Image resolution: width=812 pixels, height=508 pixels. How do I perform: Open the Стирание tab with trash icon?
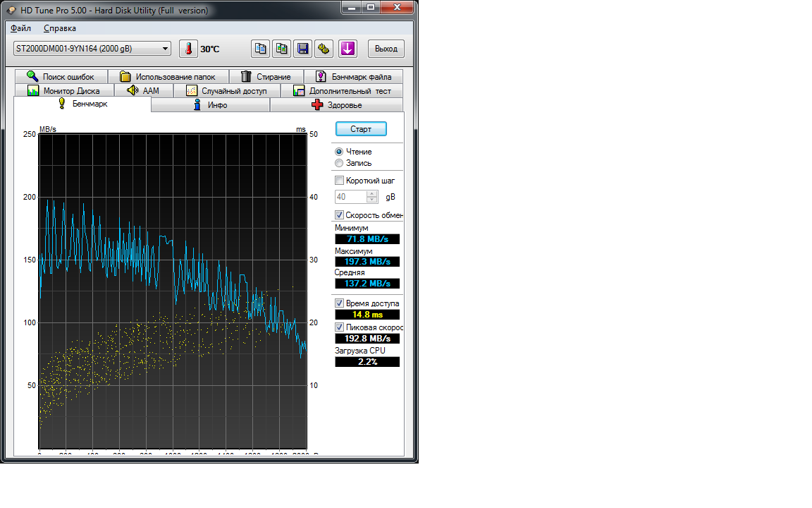click(x=265, y=77)
